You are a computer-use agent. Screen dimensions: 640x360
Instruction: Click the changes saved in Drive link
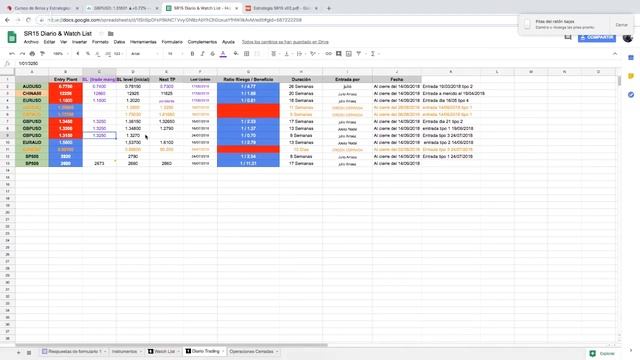coord(285,42)
